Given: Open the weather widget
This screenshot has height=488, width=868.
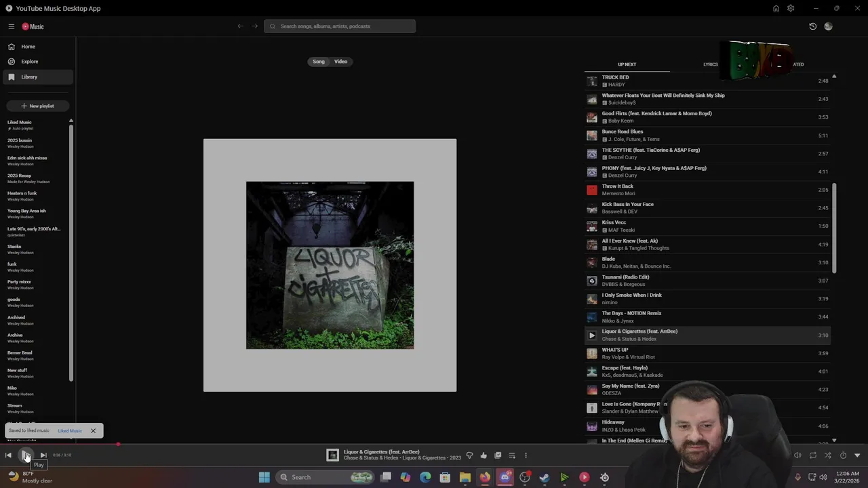Looking at the screenshot, I should (31, 477).
